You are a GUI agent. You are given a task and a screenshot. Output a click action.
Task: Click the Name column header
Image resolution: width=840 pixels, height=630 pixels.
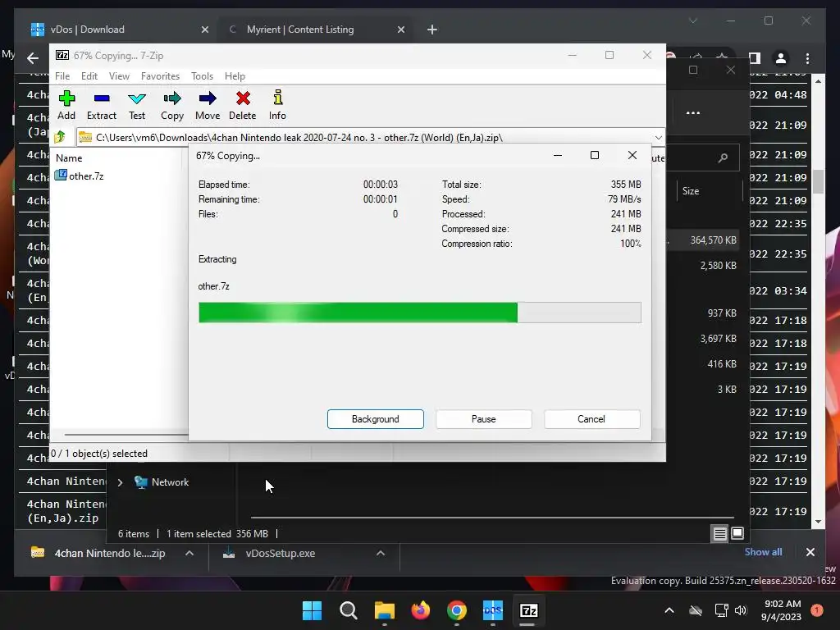click(69, 158)
